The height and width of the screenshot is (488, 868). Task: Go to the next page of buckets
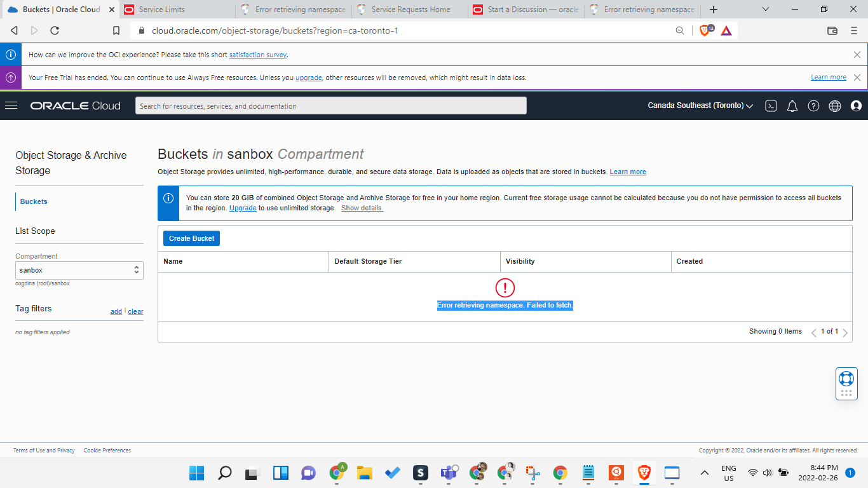[x=845, y=332]
